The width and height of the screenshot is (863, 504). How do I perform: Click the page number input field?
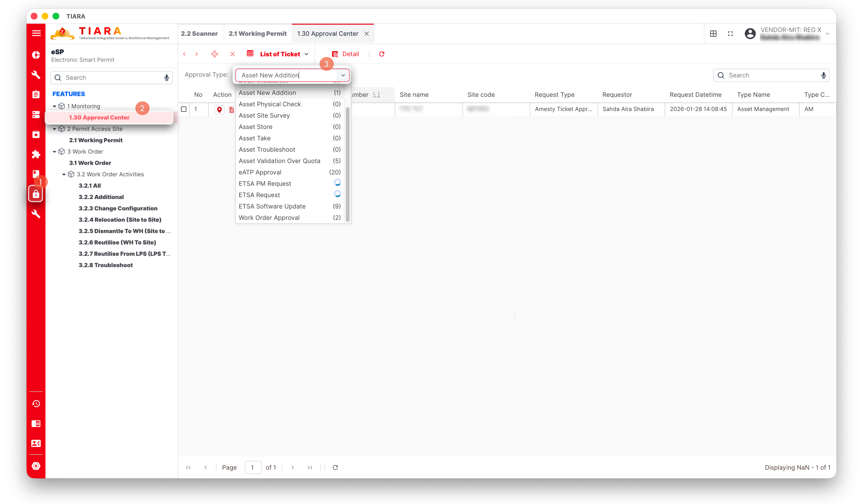coord(253,467)
